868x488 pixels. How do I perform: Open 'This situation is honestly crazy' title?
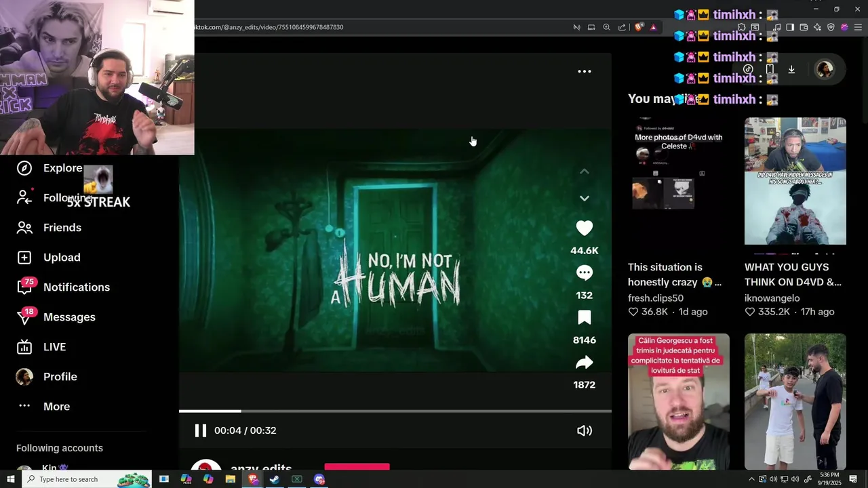click(675, 274)
